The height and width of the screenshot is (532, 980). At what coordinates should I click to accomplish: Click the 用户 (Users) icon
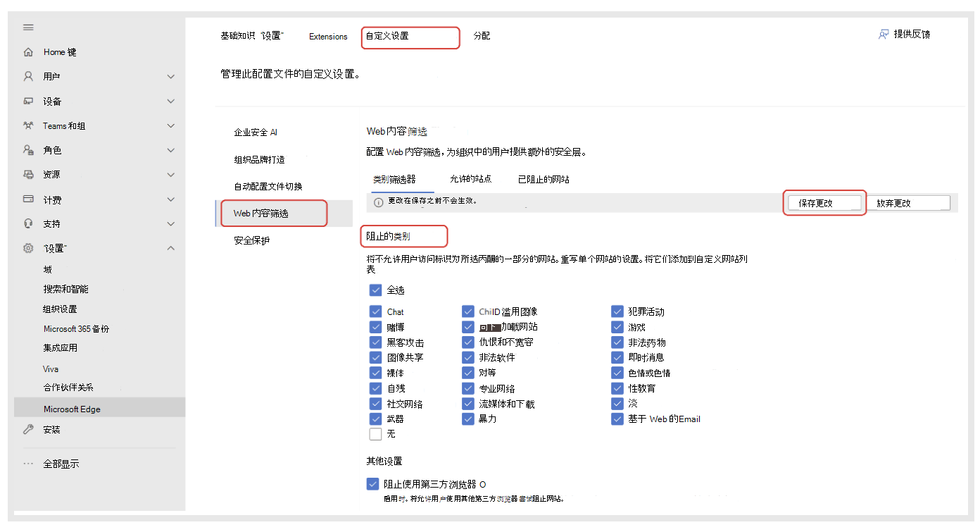(x=28, y=76)
